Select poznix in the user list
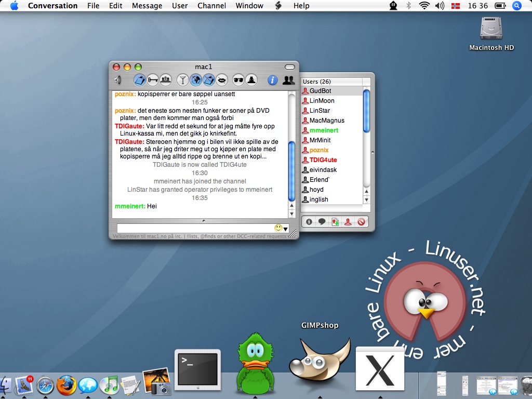Image resolution: width=532 pixels, height=399 pixels. [x=332, y=150]
